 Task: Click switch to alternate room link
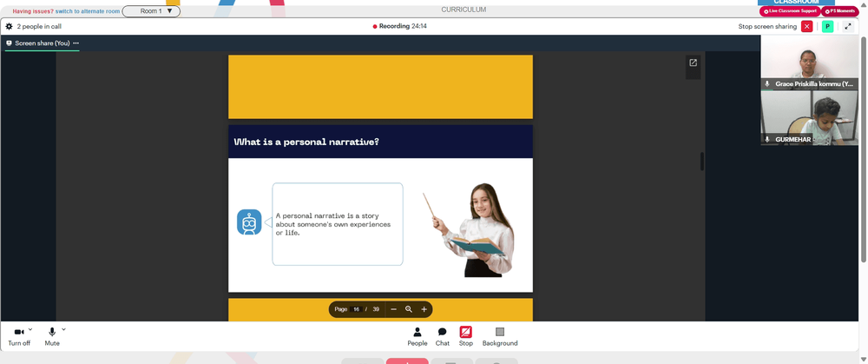pos(88,11)
